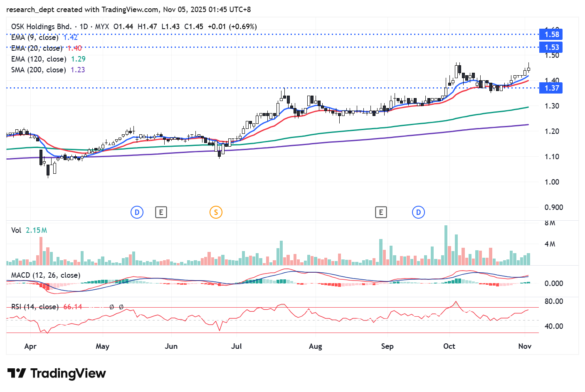Select the SMA (200, close) indicator legend

[x=38, y=70]
